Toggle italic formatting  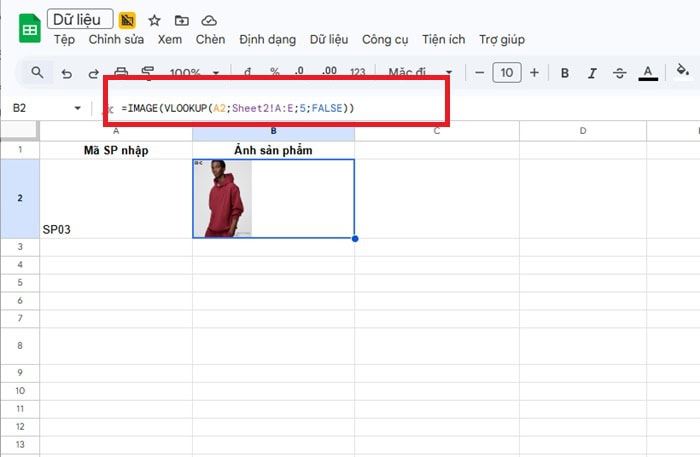tap(592, 73)
